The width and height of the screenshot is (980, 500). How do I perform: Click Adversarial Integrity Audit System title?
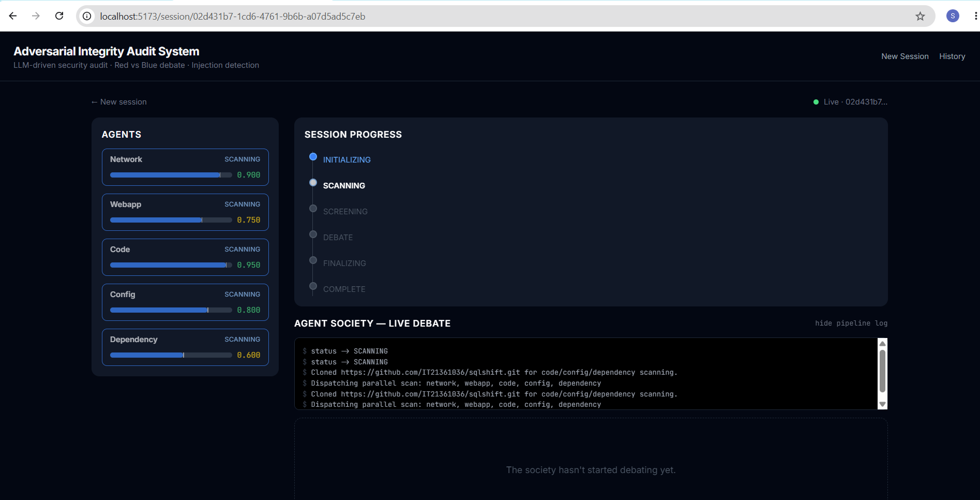pos(107,51)
